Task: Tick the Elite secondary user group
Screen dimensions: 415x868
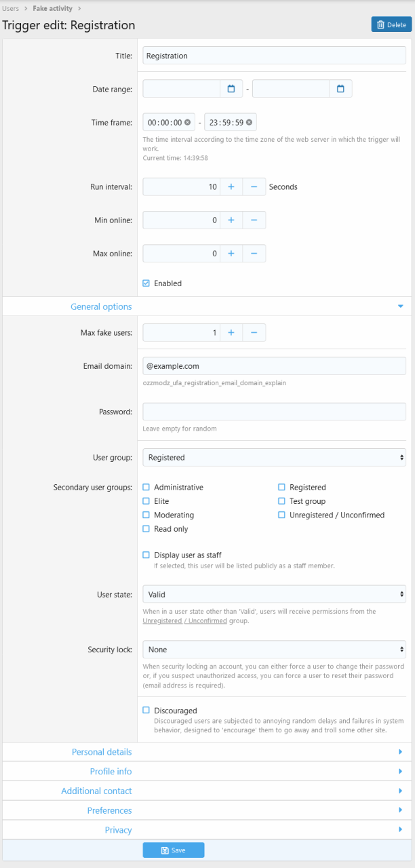Action: point(146,501)
